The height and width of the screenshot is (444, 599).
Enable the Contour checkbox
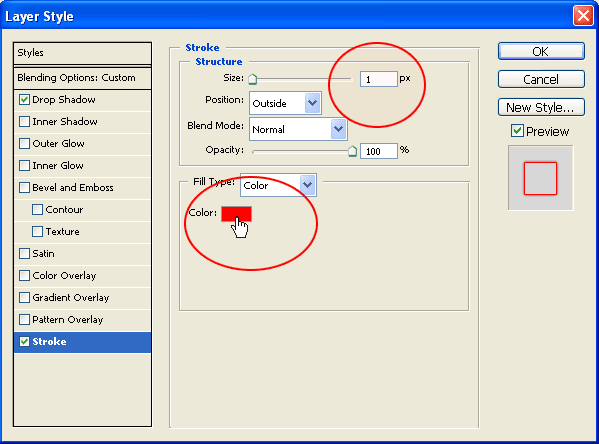coord(37,209)
